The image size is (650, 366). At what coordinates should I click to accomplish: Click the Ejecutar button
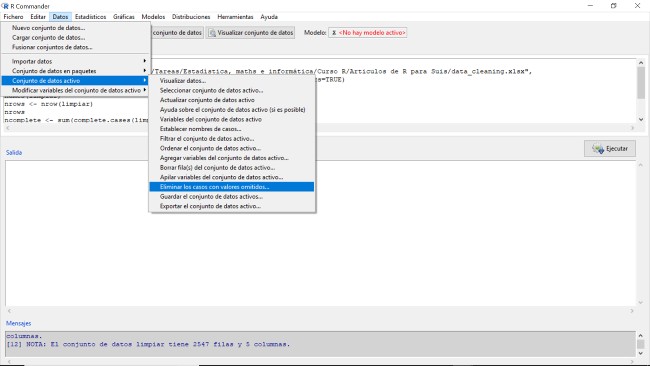[610, 148]
